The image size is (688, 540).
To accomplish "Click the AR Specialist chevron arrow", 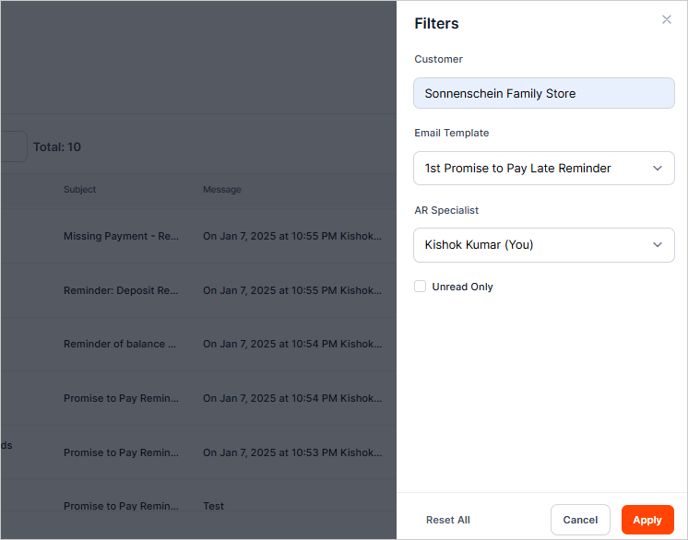I will (x=657, y=245).
